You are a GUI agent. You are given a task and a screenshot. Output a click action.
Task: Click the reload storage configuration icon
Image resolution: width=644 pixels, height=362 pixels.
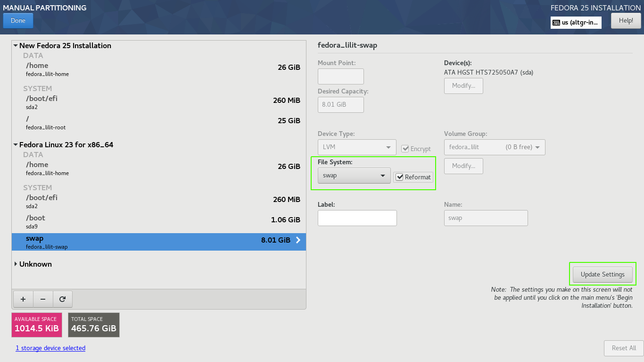[x=62, y=299]
